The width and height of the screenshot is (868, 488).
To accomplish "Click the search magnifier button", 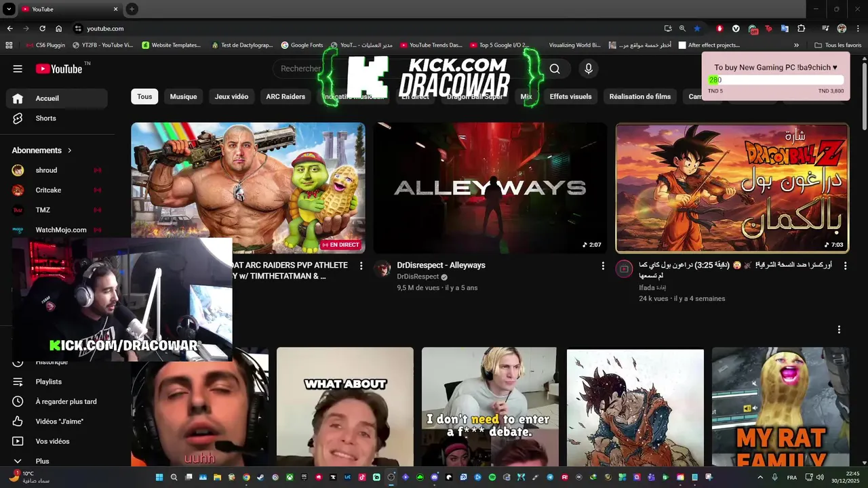I will coord(555,68).
